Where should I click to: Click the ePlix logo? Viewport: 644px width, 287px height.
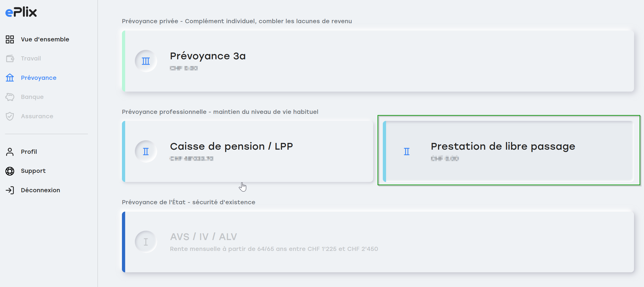(x=21, y=12)
